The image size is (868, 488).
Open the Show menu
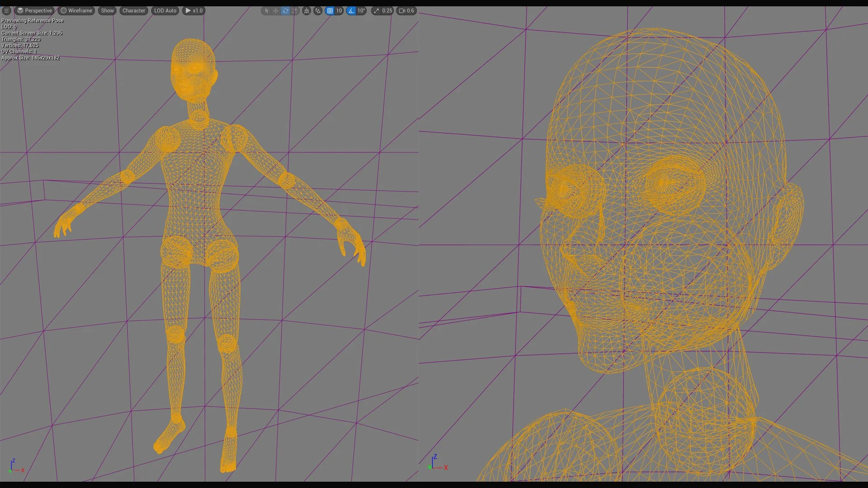point(107,10)
